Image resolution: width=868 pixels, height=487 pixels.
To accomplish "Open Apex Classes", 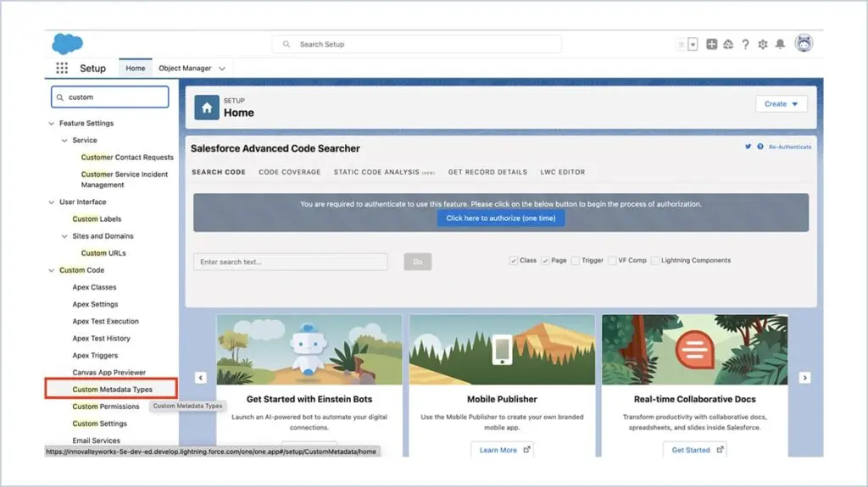I will (x=95, y=287).
